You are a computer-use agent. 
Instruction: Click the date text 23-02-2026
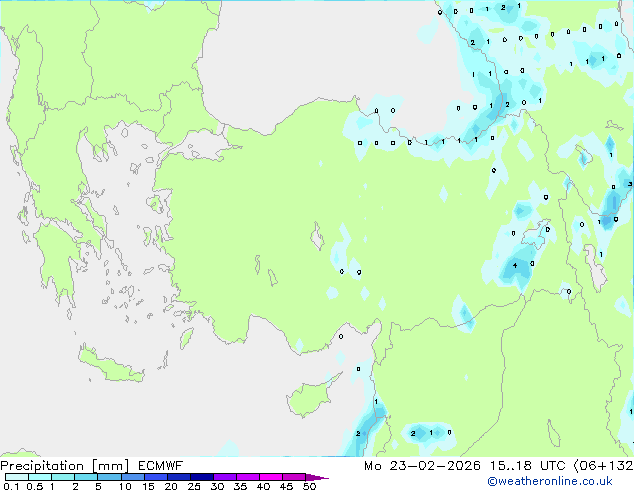[435, 466]
